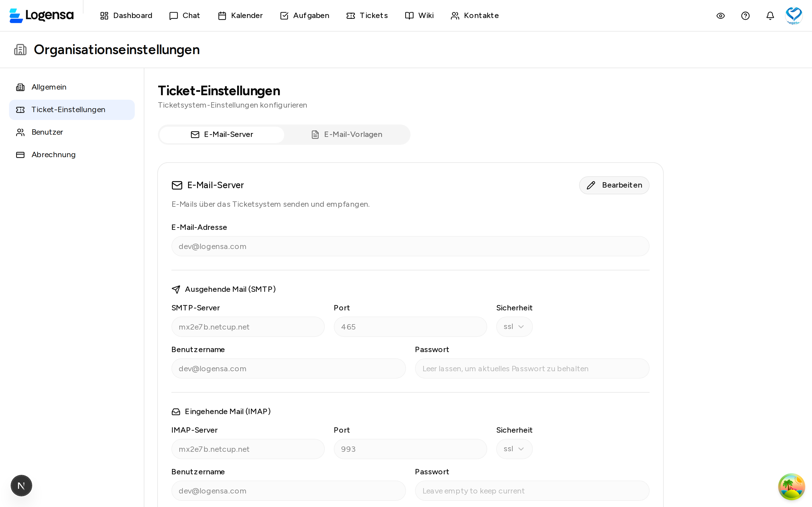Open the help icon in the top bar

tap(745, 15)
